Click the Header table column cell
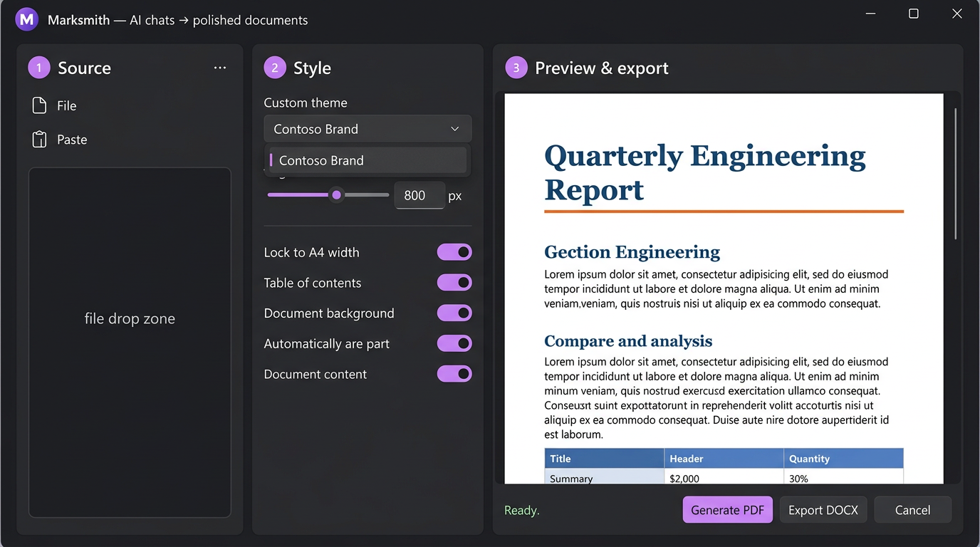This screenshot has height=547, width=980. (x=724, y=459)
